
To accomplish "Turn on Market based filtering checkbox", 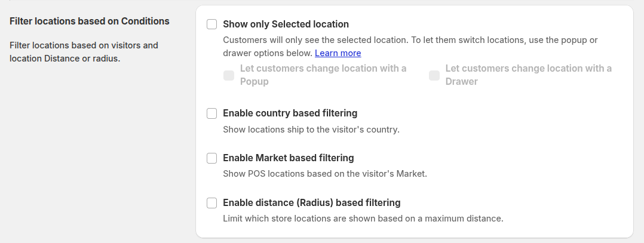I will pos(211,158).
